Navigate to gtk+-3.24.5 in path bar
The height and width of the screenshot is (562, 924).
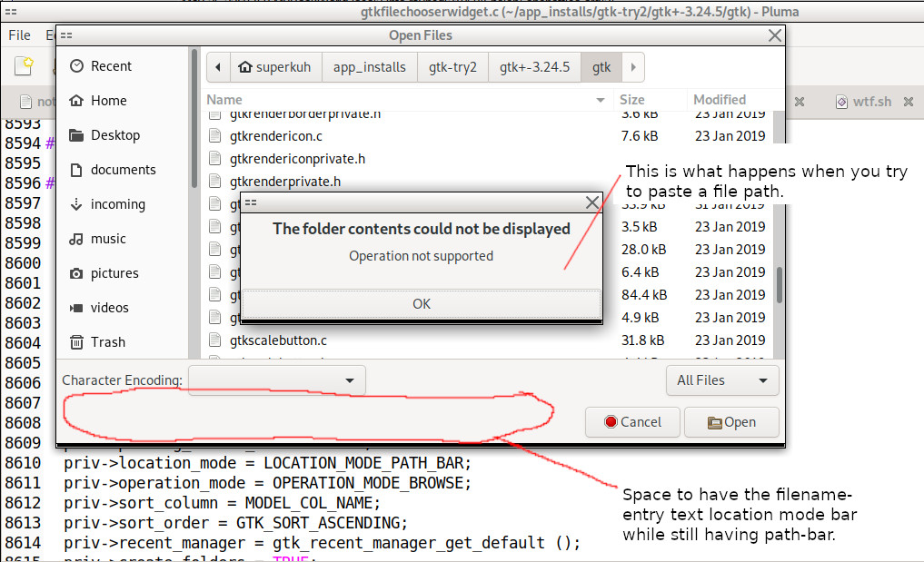coord(534,67)
